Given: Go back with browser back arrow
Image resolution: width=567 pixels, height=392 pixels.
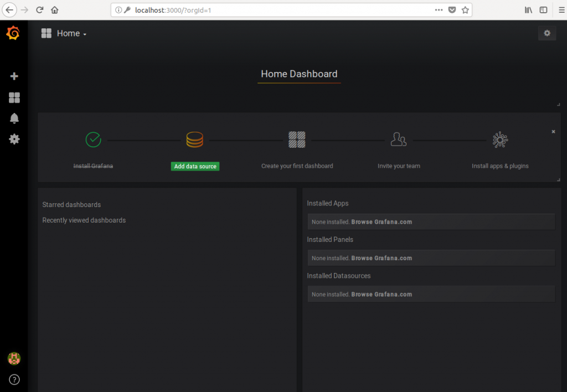Looking at the screenshot, I should coord(9,10).
